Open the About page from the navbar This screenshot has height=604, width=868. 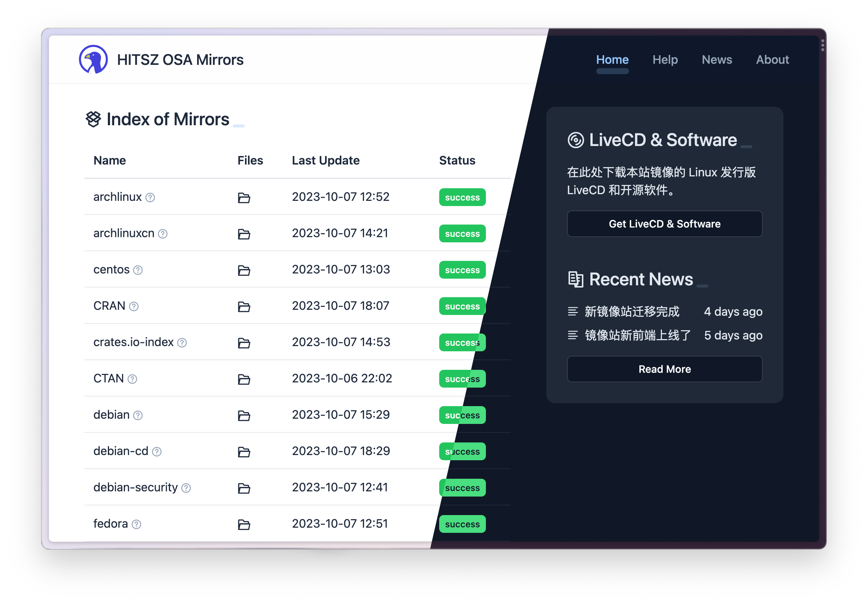(772, 59)
